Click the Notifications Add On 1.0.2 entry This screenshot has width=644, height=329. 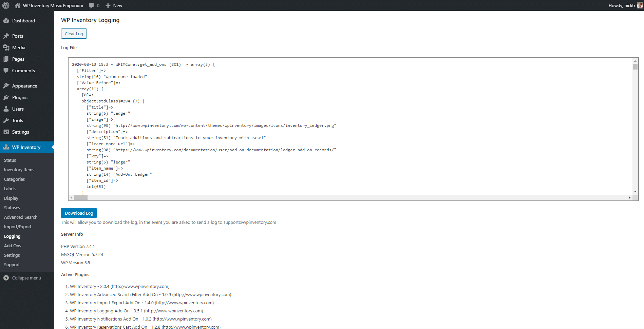(141, 319)
